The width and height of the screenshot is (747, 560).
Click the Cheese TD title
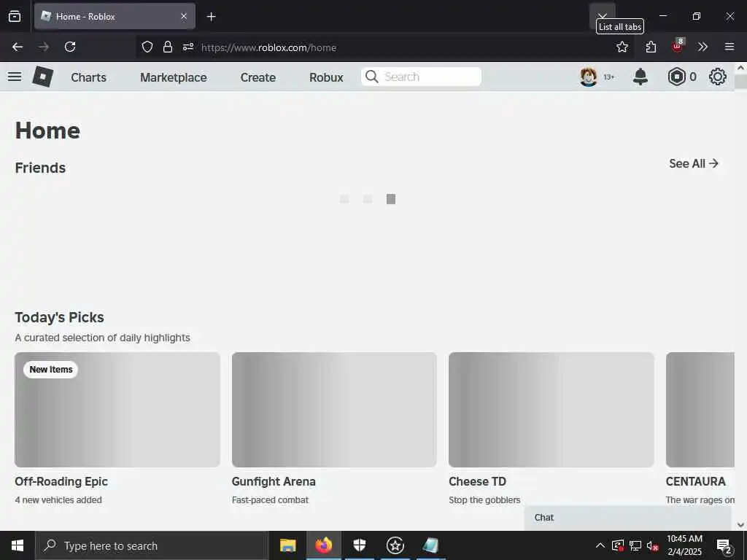click(x=477, y=481)
